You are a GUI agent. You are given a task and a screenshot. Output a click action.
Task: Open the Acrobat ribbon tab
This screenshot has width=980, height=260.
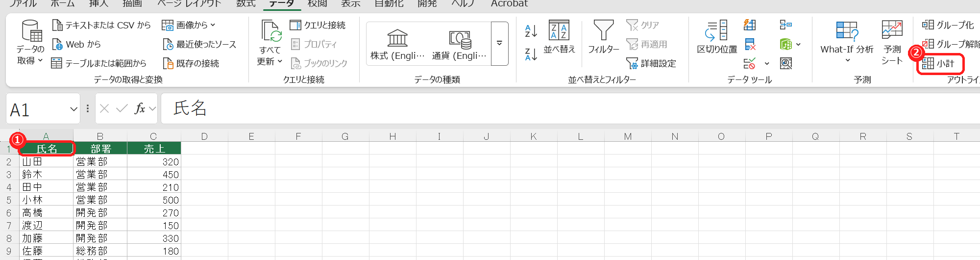(509, 3)
